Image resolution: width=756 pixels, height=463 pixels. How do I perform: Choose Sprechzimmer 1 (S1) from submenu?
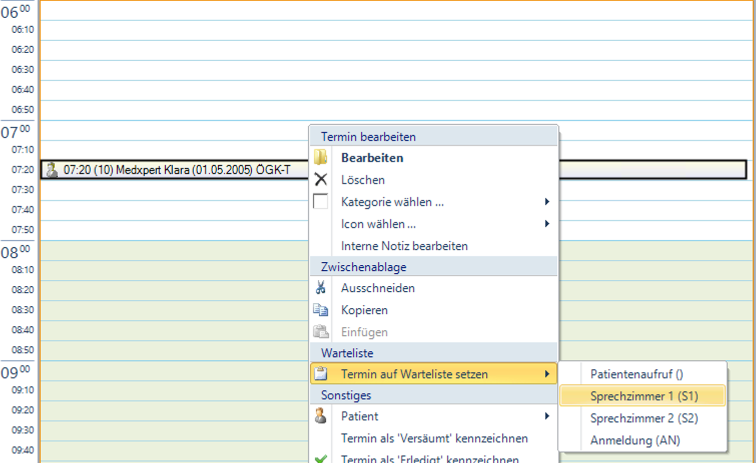click(x=643, y=396)
